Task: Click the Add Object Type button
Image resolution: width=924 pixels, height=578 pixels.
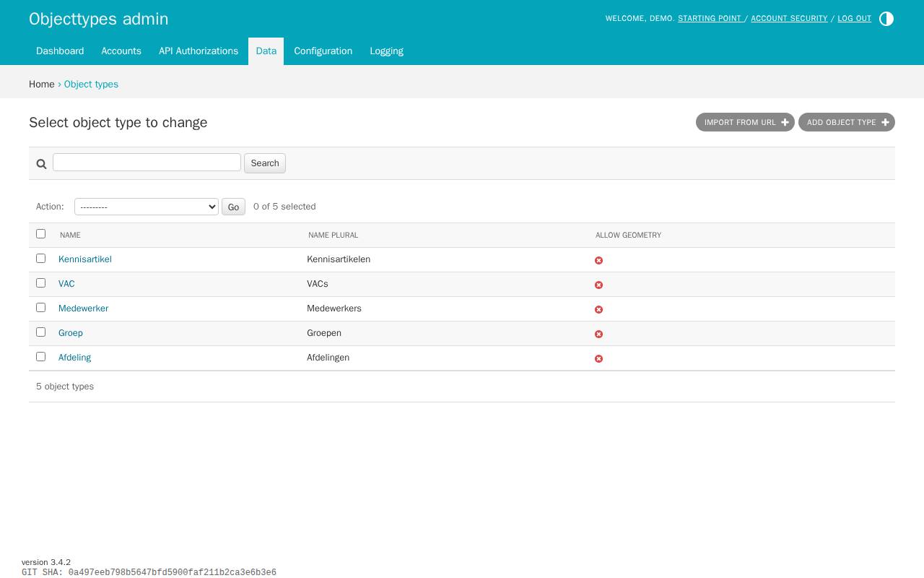Action: (847, 122)
